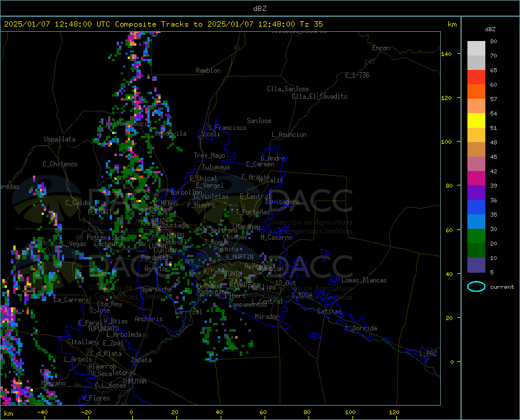Select the blue 36 dBZ legend swatch

pos(476,207)
